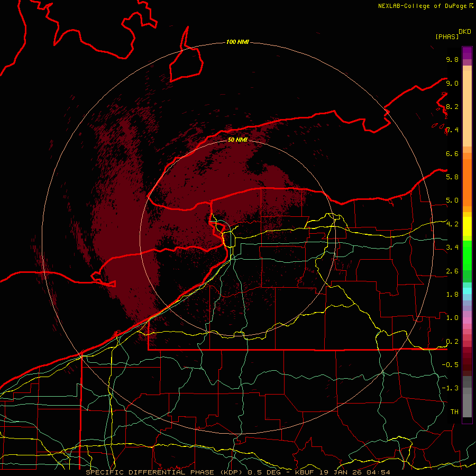Click the 4.2 value on the color scale

coord(452,224)
